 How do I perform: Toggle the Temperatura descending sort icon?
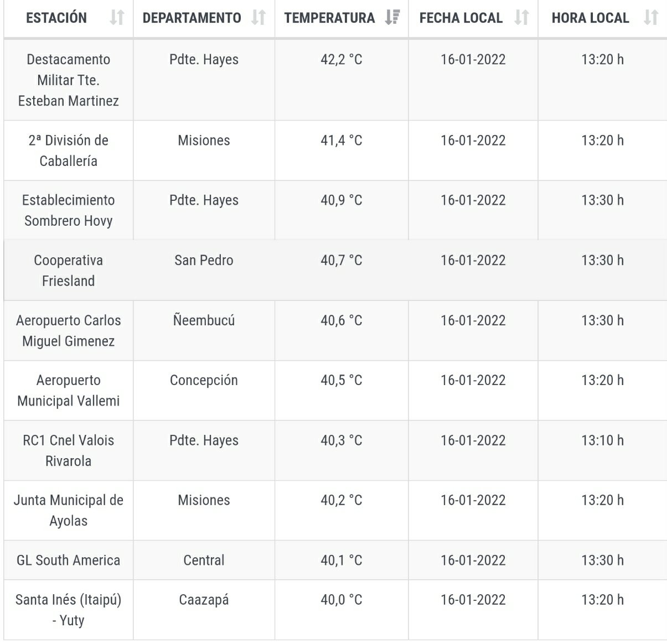[392, 18]
